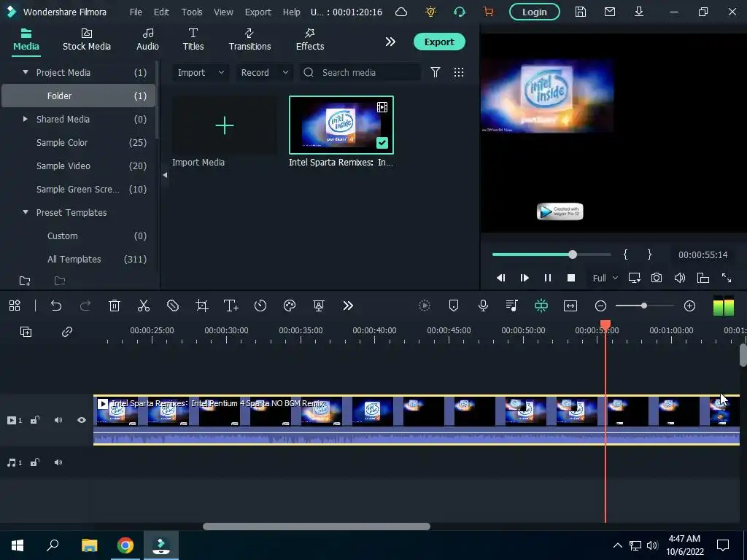747x560 pixels.
Task: Click the Render Preview icon
Action: pos(425,306)
